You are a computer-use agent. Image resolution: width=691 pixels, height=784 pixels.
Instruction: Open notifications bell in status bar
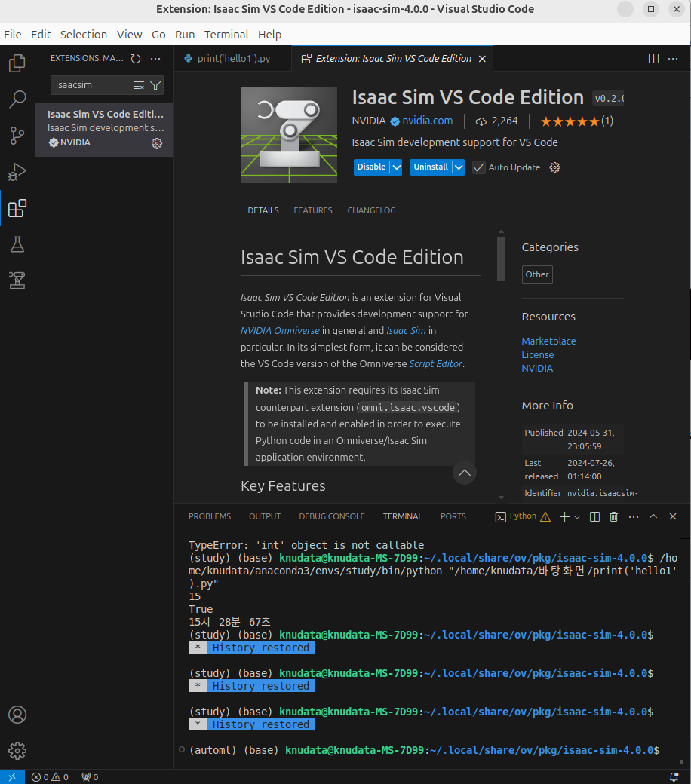[x=674, y=777]
